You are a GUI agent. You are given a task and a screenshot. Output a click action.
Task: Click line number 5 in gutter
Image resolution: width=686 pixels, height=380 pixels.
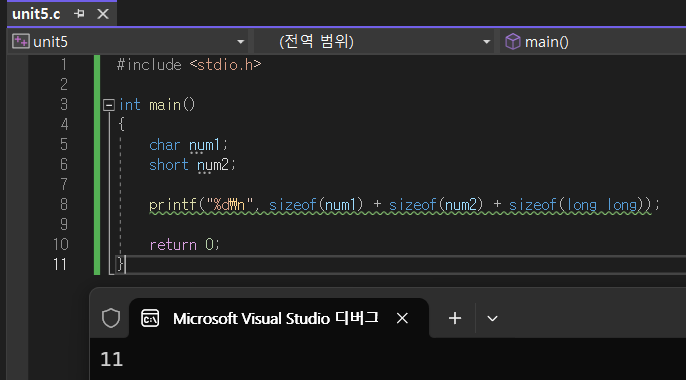64,144
